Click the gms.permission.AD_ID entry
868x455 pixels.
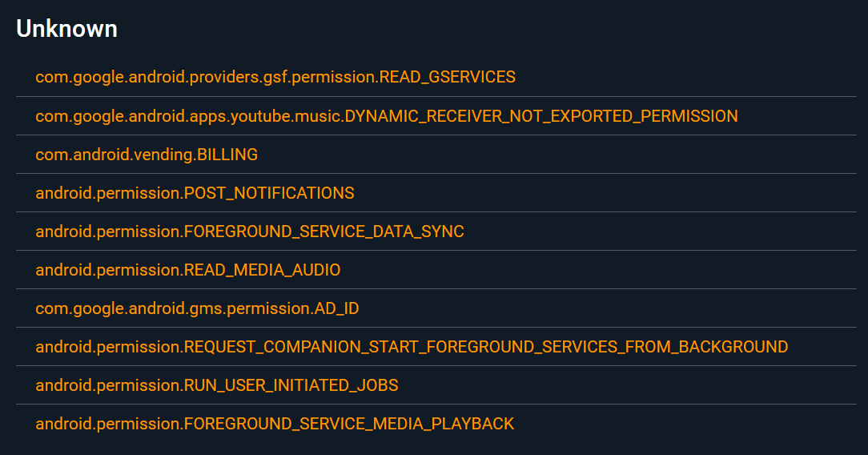coord(197,308)
